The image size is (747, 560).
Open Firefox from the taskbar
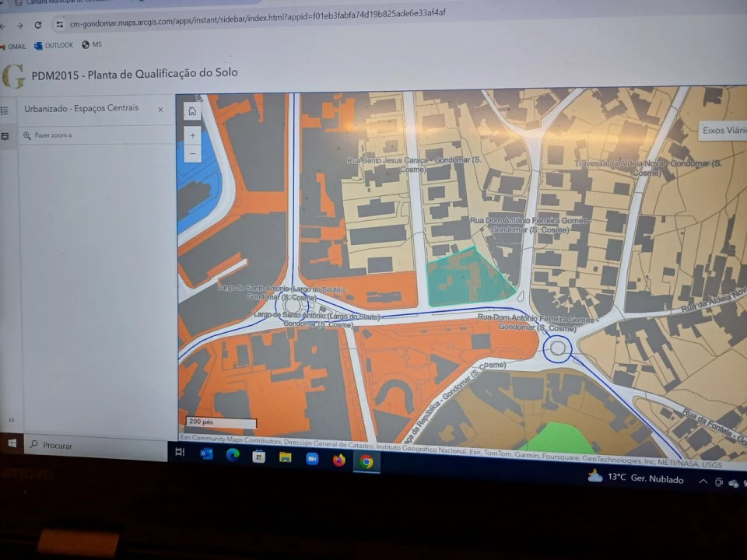pos(338,460)
